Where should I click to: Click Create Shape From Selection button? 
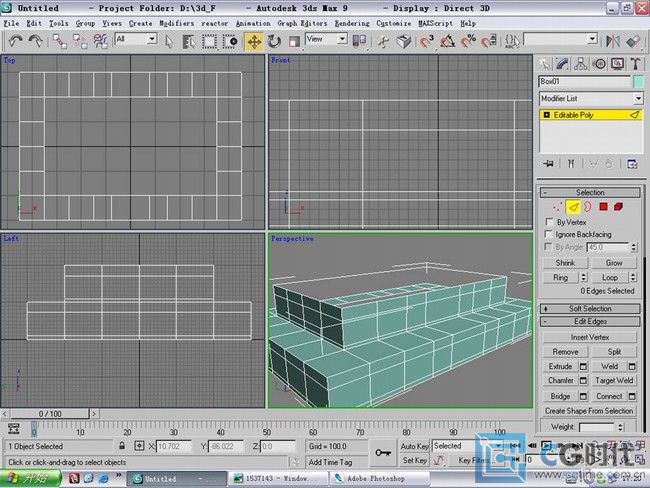coord(589,411)
